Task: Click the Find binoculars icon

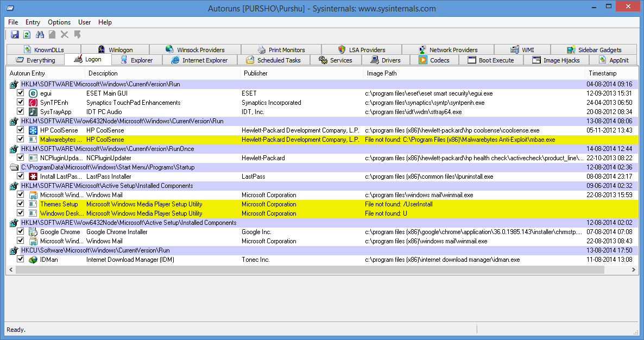Action: click(x=40, y=35)
